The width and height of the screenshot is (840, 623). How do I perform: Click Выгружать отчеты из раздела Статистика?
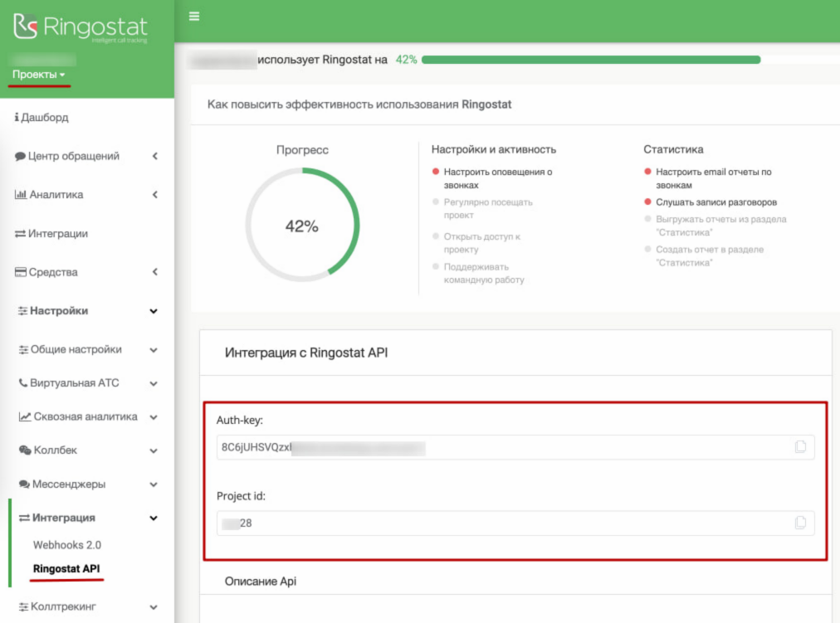(x=721, y=226)
